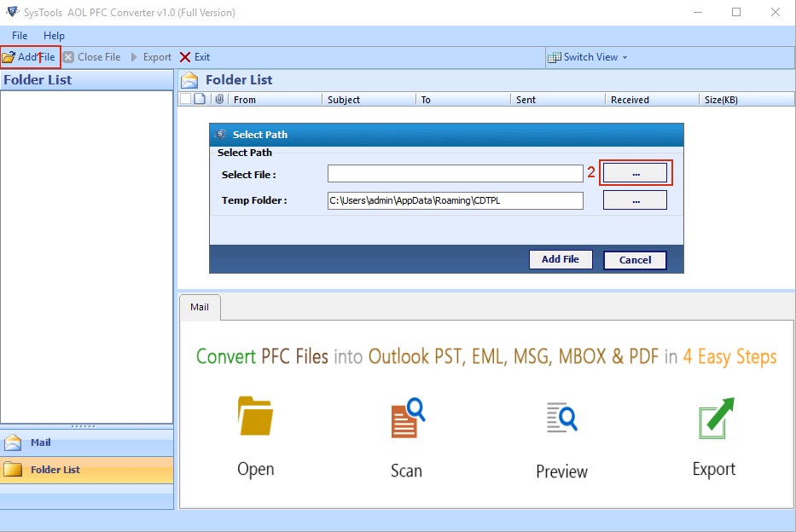796x532 pixels.
Task: Click the splitter grip above the Mail button
Action: click(x=84, y=426)
